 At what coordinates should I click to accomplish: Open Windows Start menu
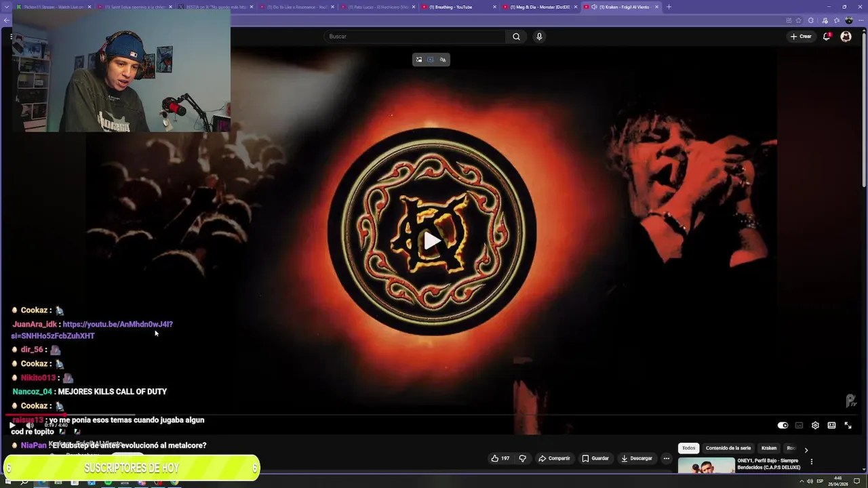click(x=8, y=482)
